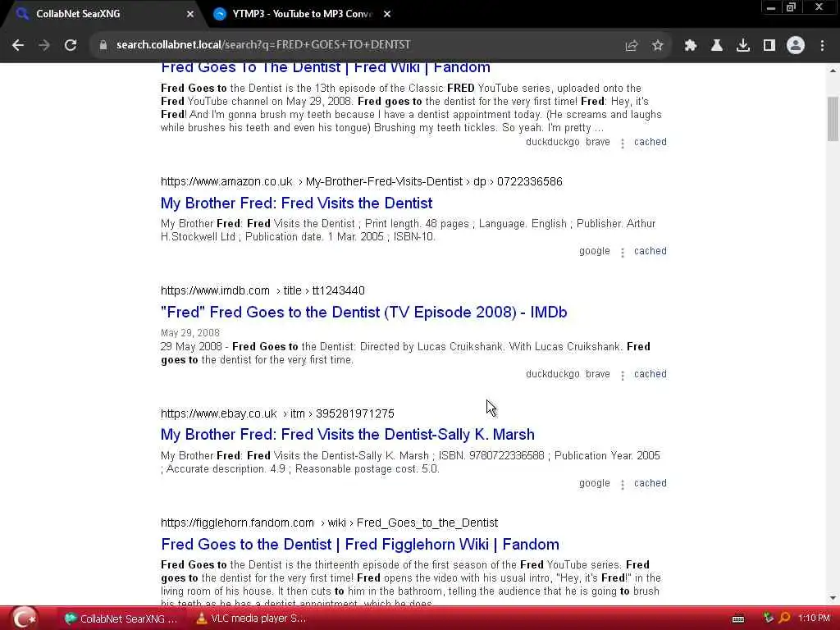Screen dimensions: 840x630
Task: Expand options dots for IMDb result
Action: point(623,376)
